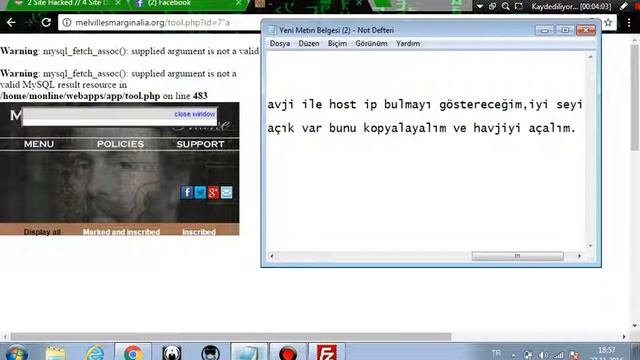Click recorder pencil draw icon
640x360 pixels.
coord(623,6)
